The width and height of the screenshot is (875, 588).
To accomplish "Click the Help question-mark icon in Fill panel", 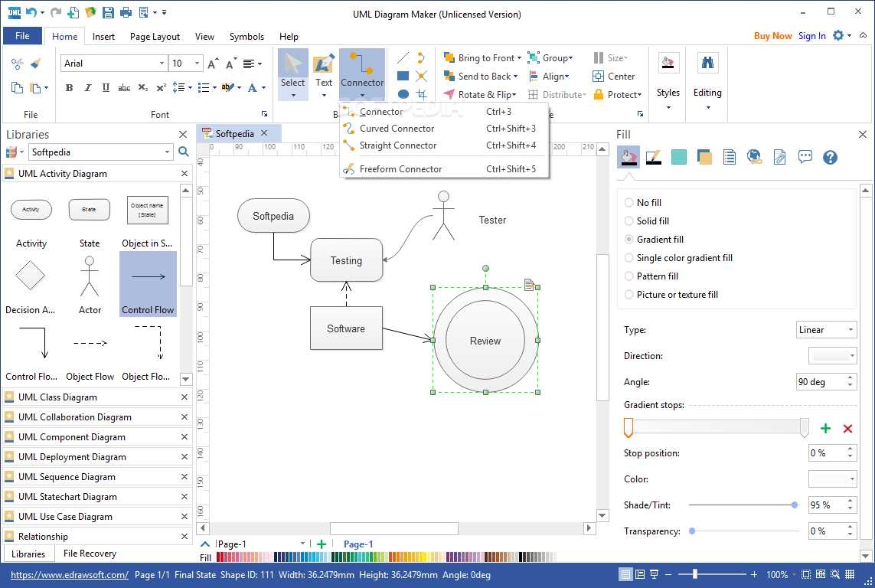I will tap(830, 156).
